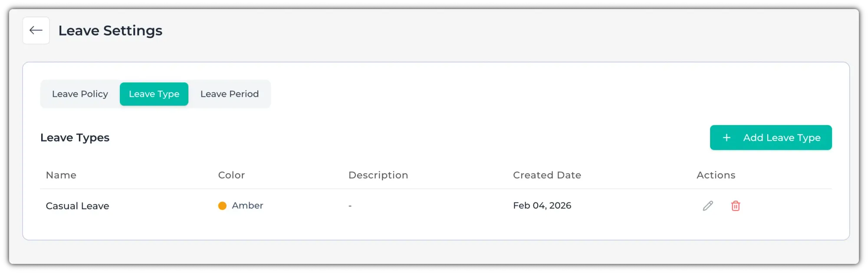Click the empty description dash for Casual Leave
The width and height of the screenshot is (868, 273).
[350, 206]
